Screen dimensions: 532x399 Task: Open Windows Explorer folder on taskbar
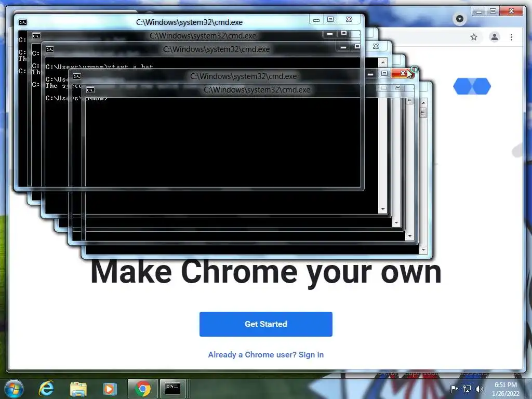(78, 389)
